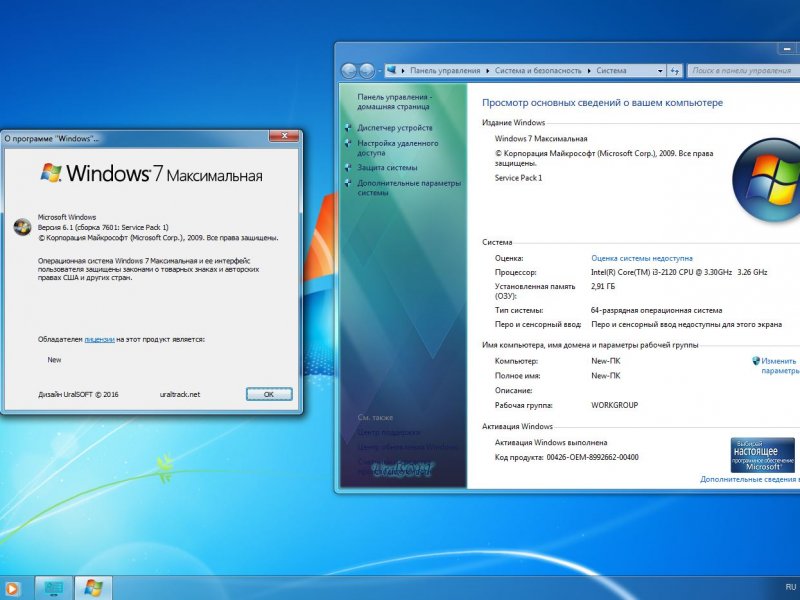Click the small round Windows icon in About dialog

(x=22, y=227)
